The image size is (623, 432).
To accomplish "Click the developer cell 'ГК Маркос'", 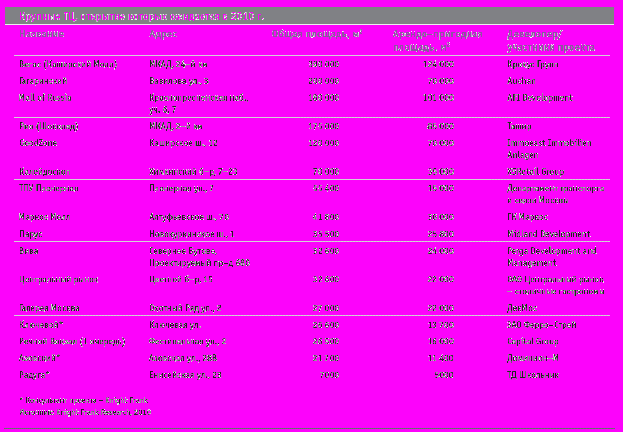I will (x=527, y=217).
